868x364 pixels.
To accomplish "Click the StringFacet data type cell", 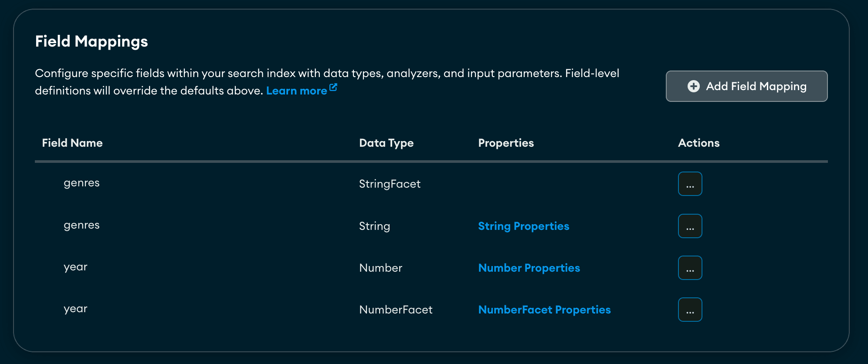I will click(x=390, y=184).
